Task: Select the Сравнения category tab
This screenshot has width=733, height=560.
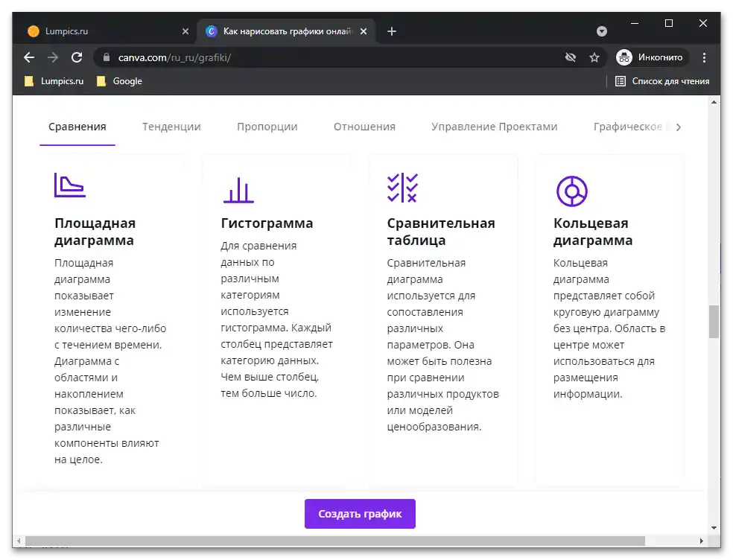Action: tap(77, 127)
